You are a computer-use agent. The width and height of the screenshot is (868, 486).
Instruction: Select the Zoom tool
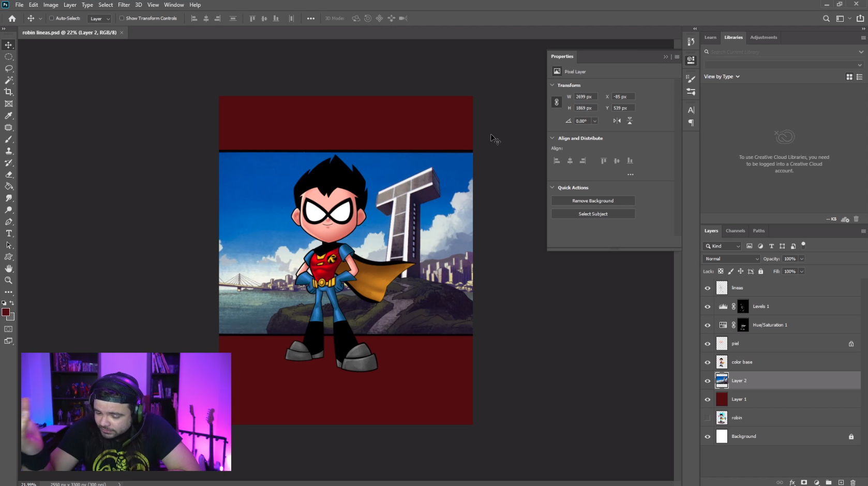(x=9, y=281)
